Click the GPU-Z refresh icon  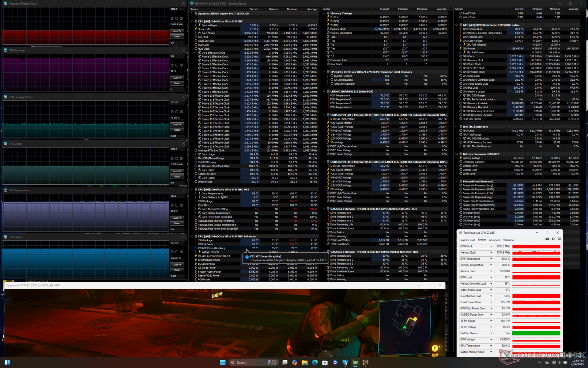pyautogui.click(x=553, y=239)
